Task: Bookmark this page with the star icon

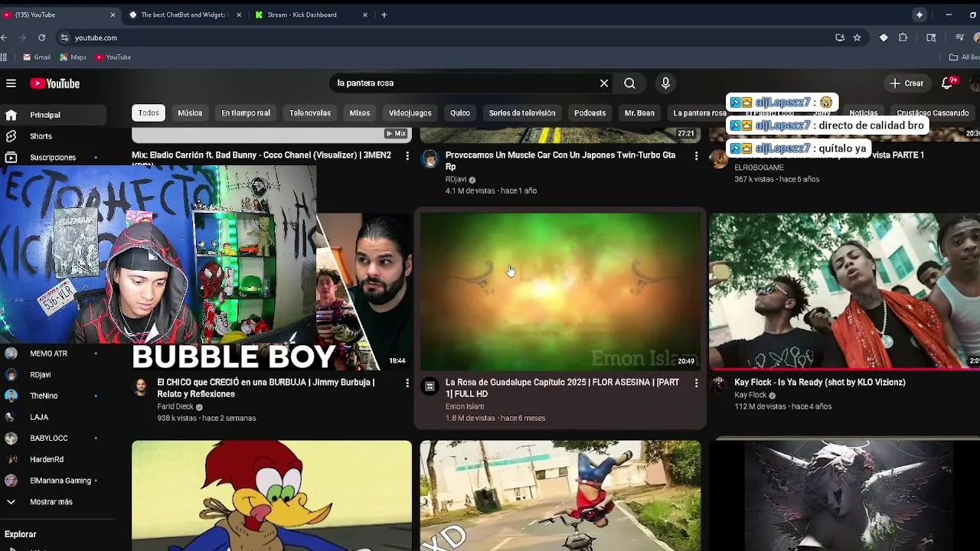Action: (857, 37)
